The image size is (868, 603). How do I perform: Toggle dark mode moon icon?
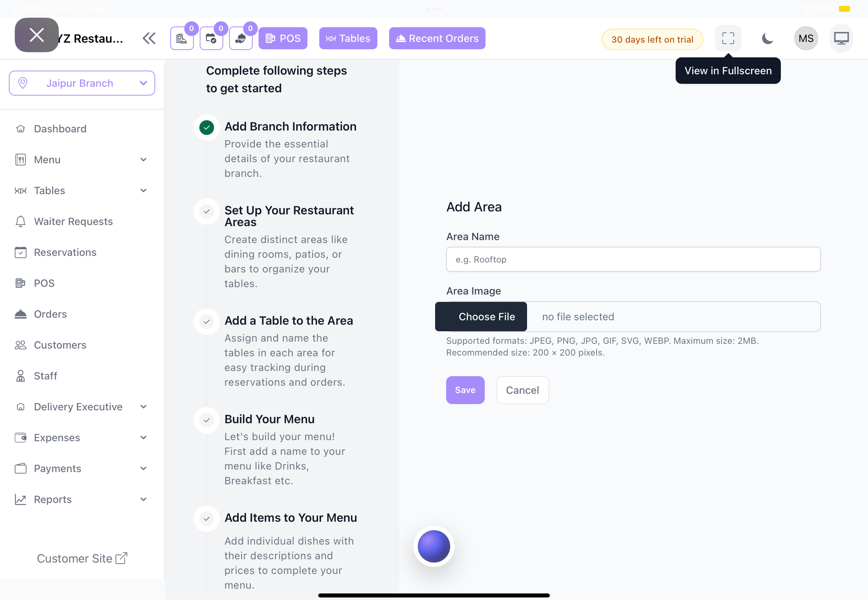click(x=767, y=38)
